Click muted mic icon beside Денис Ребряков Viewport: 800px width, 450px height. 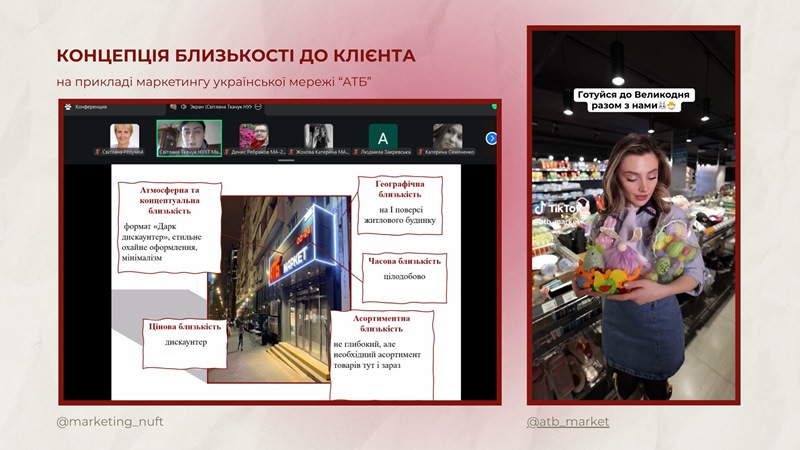(227, 152)
